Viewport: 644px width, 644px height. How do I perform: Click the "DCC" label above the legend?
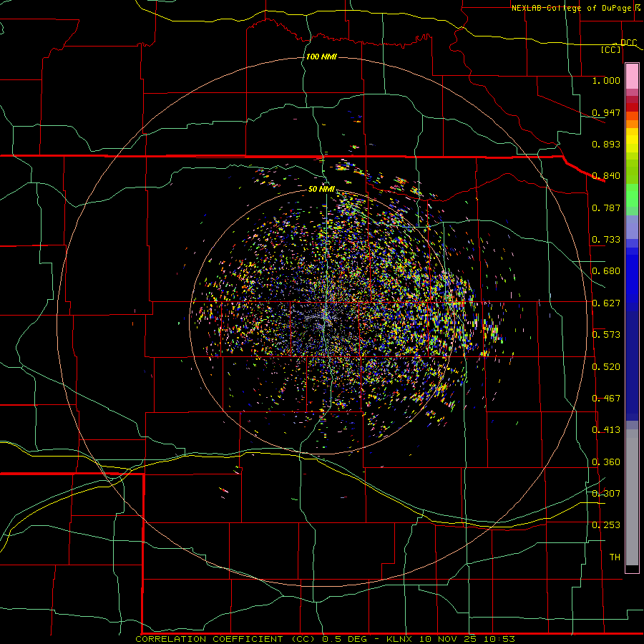pos(628,42)
